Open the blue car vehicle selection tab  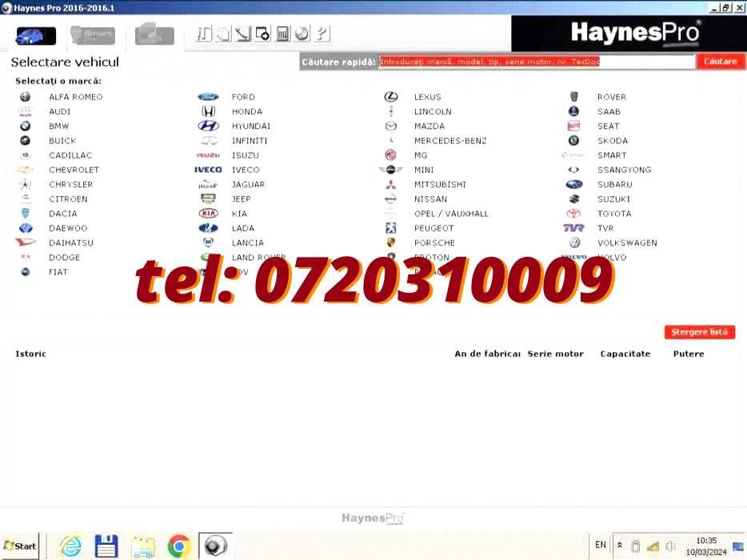(x=36, y=36)
